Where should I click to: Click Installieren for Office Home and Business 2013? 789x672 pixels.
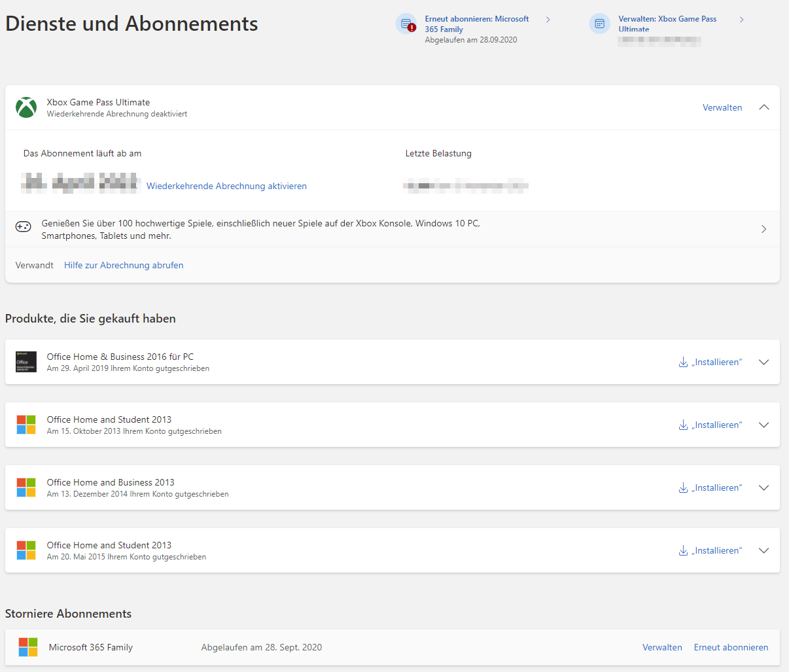tap(717, 487)
